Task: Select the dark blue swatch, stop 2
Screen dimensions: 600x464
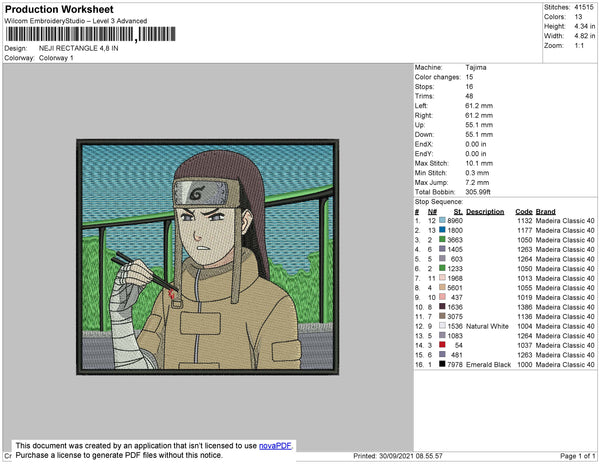Action: click(442, 230)
